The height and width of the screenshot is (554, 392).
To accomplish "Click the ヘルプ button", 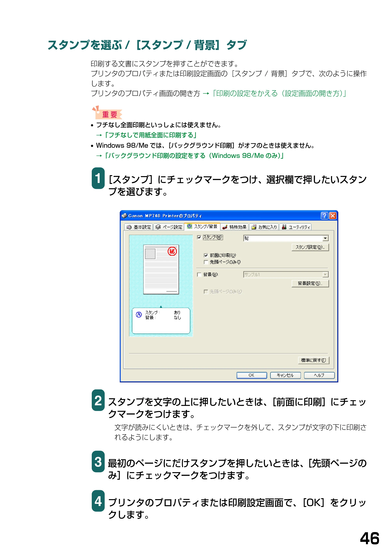I will tap(319, 375).
